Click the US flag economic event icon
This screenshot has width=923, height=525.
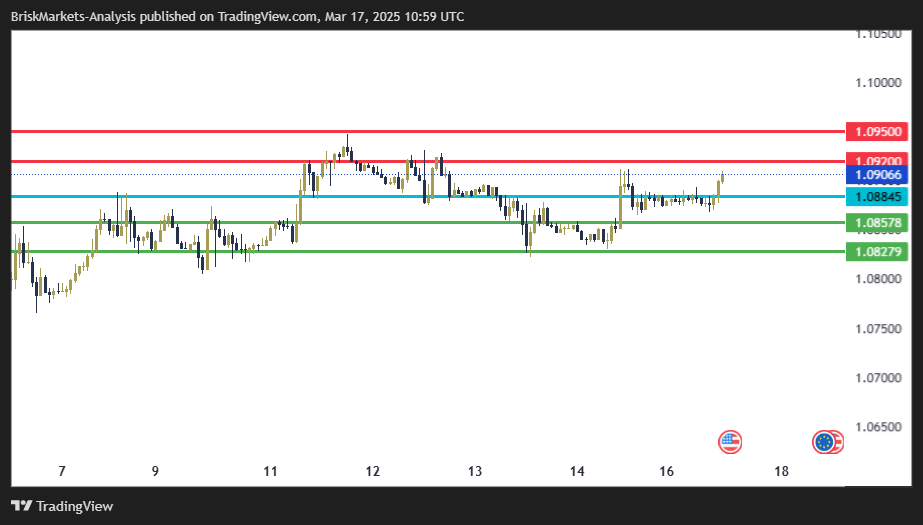click(731, 441)
